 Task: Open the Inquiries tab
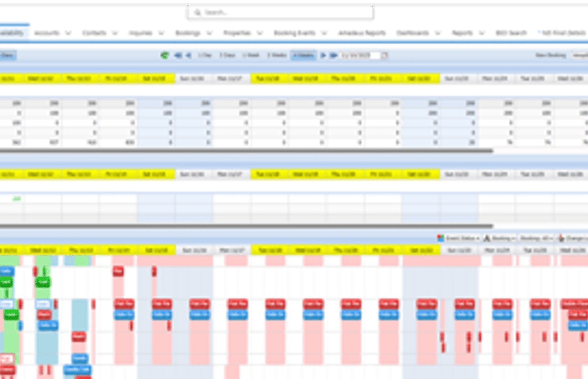coord(141,33)
